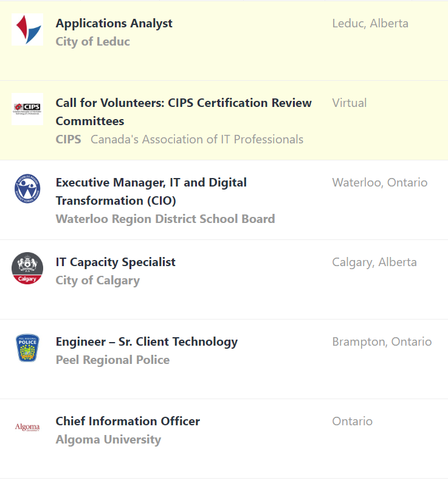Click the City of Calgary employer name
This screenshot has width=448, height=483.
pyautogui.click(x=98, y=281)
